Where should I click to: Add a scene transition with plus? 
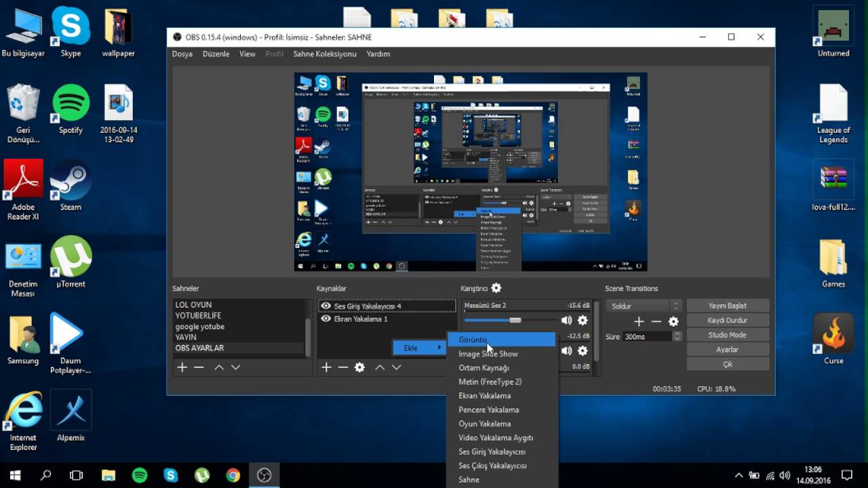coord(639,321)
